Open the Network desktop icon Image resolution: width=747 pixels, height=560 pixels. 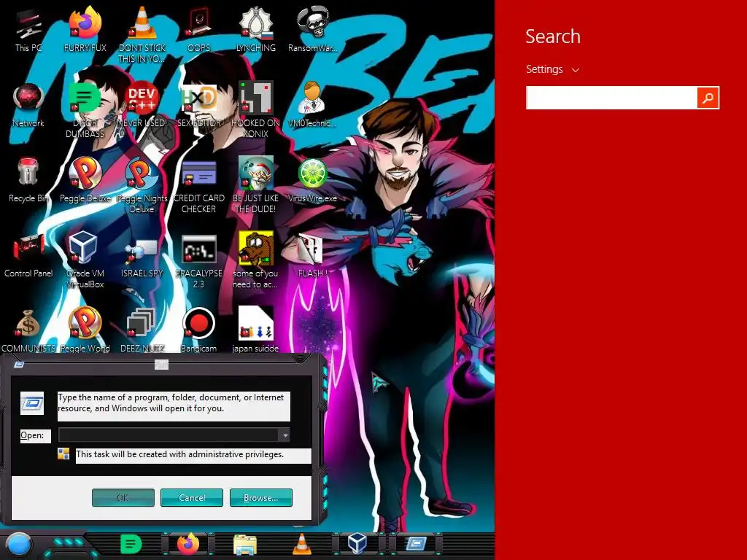tap(28, 105)
